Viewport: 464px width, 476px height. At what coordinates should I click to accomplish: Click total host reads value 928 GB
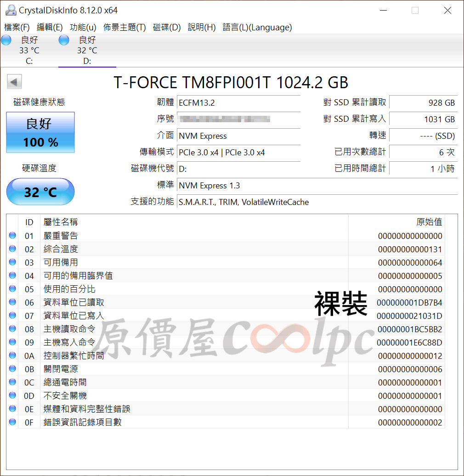pos(423,102)
